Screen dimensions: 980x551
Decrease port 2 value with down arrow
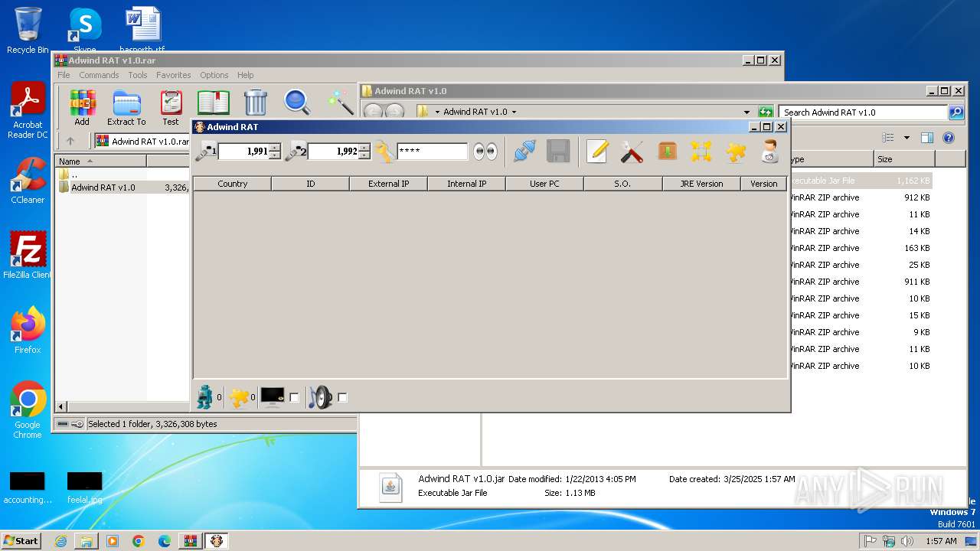tap(364, 155)
